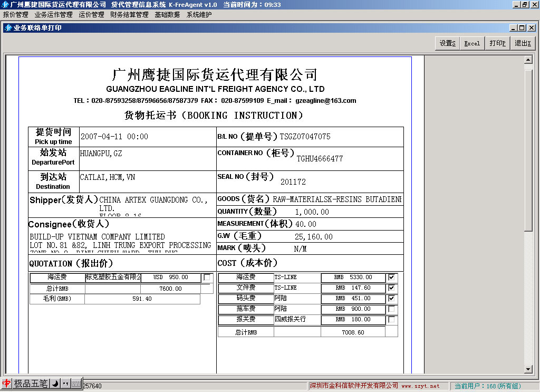Click RMB 900.00 trucking cost cell
This screenshot has height=392, width=540.
pyautogui.click(x=353, y=309)
